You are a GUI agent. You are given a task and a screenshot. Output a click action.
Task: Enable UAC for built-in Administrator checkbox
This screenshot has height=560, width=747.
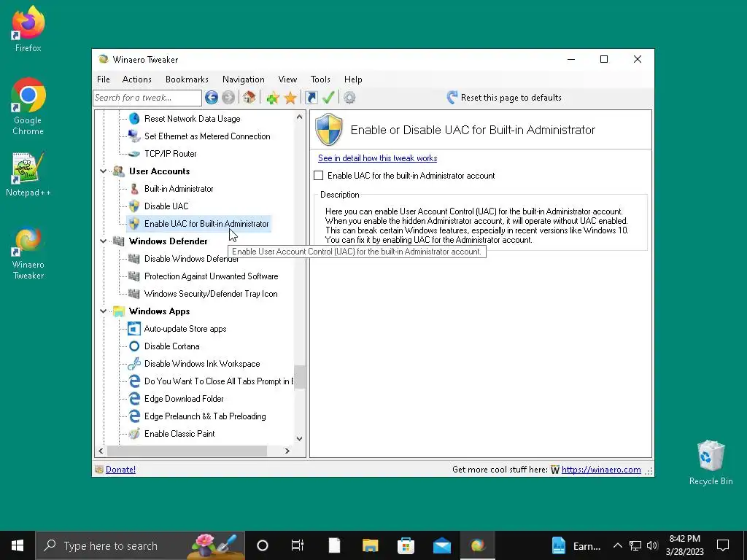(x=319, y=176)
